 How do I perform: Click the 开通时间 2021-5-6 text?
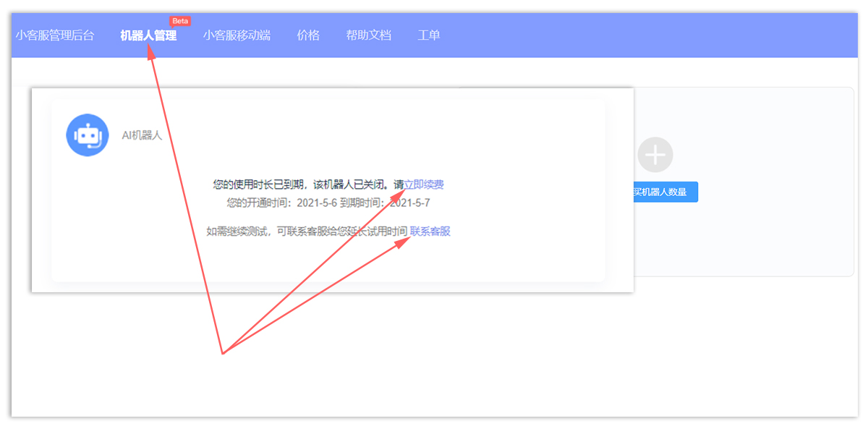[282, 203]
